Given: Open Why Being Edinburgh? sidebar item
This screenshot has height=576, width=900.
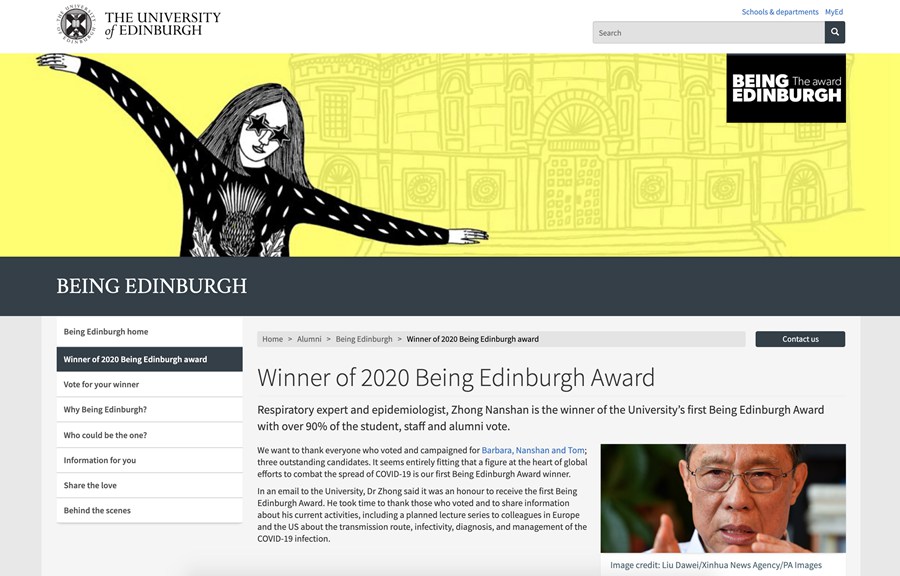Looking at the screenshot, I should 149,410.
